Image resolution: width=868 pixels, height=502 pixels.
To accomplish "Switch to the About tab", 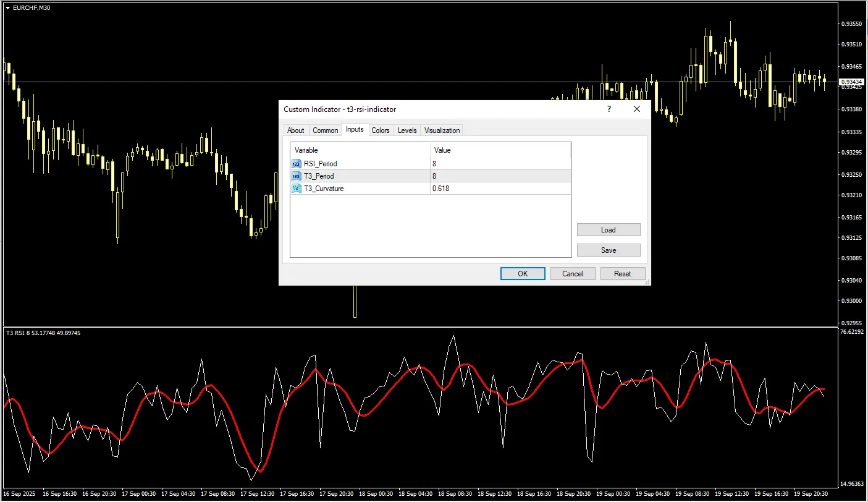I will (x=295, y=130).
